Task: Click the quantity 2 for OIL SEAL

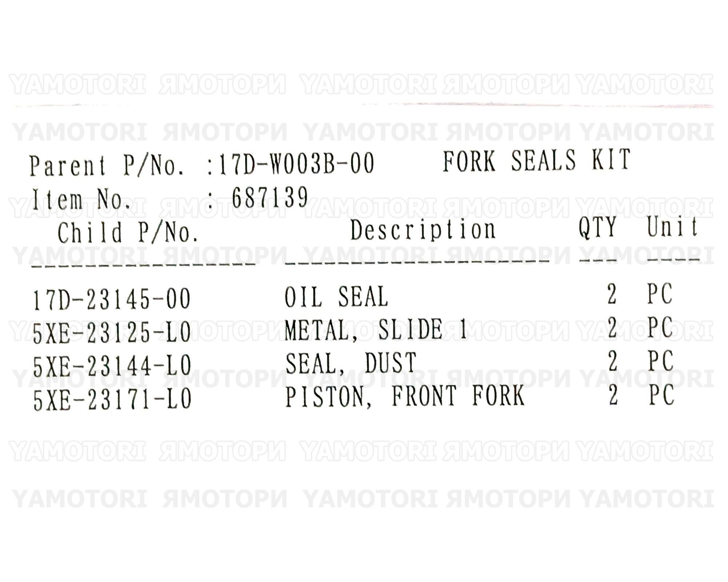Action: coord(612,294)
